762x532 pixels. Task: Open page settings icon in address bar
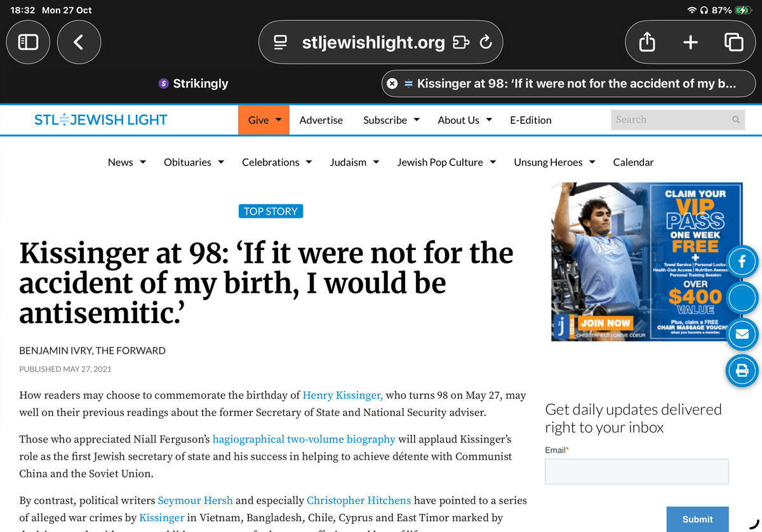281,43
